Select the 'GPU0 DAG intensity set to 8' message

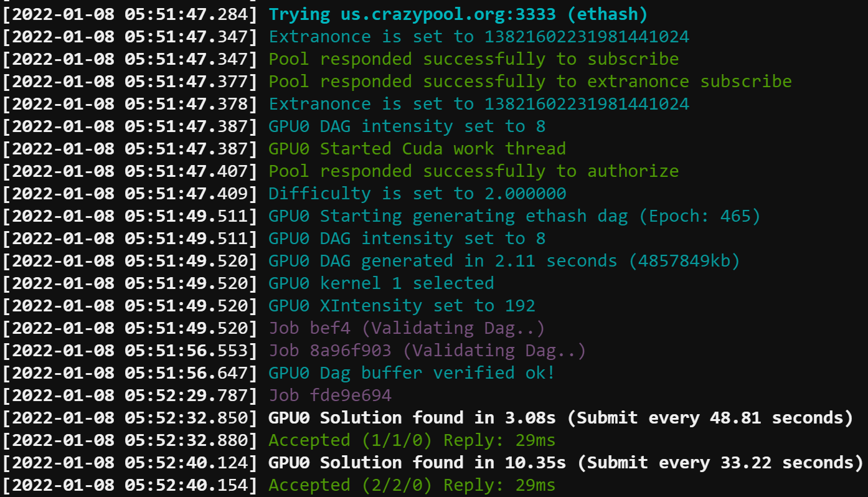[406, 126]
